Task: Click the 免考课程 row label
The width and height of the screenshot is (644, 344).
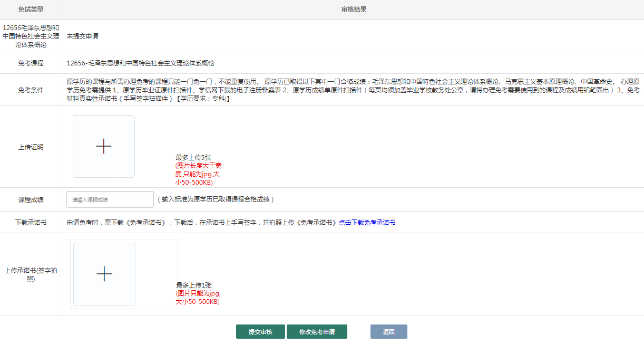Action: click(31, 63)
